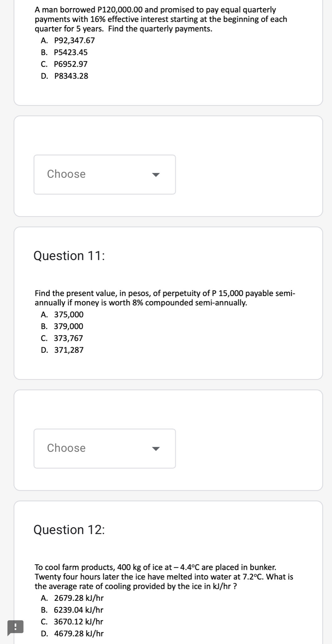Click answer option D. 371,287
The height and width of the screenshot is (644, 332).
point(62,350)
